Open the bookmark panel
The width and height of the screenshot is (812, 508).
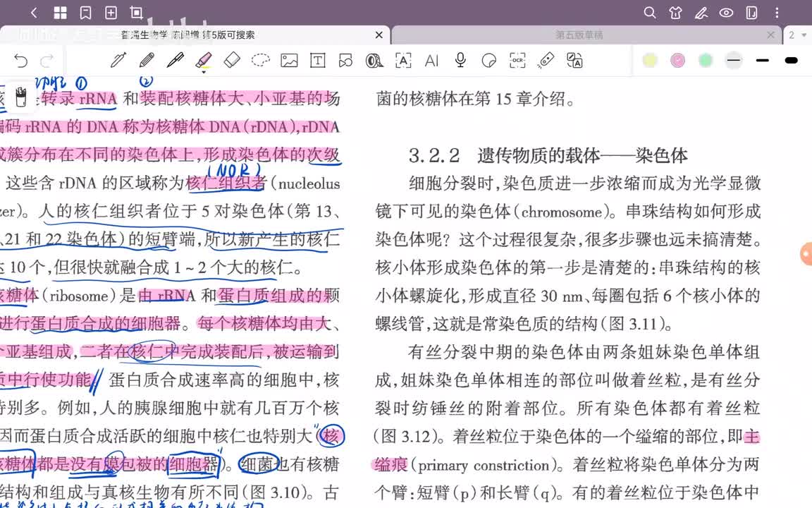coord(85,13)
